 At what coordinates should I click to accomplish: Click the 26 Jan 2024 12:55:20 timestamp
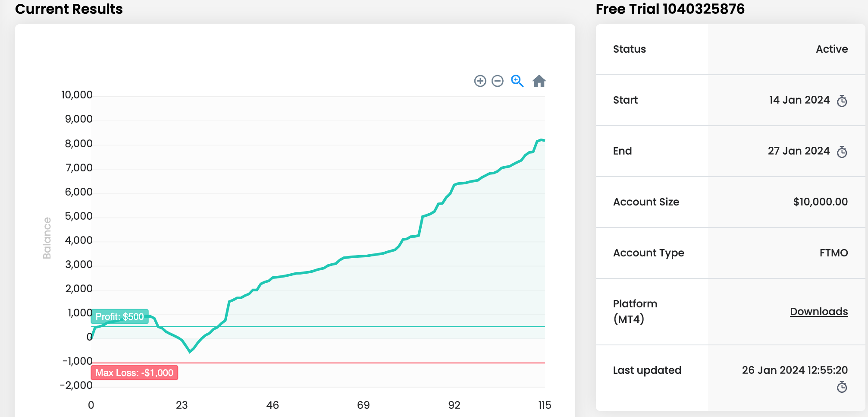coord(795,370)
